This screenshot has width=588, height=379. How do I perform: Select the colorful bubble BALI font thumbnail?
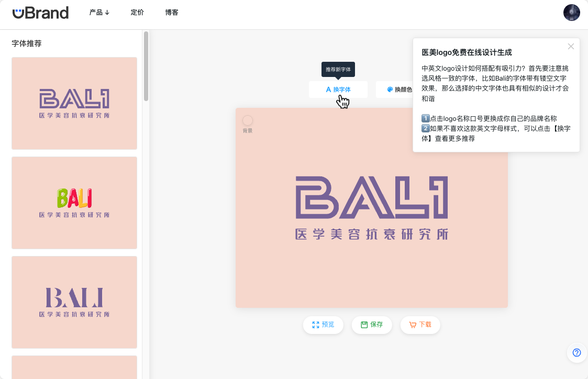click(74, 203)
